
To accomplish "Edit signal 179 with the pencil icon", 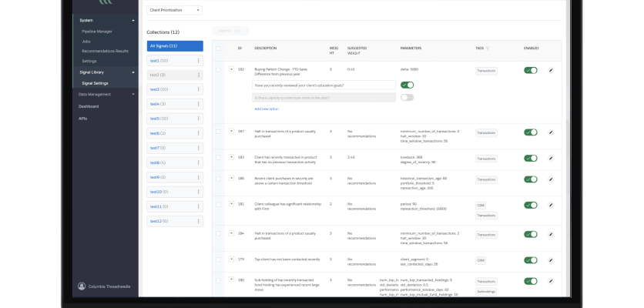I will click(x=551, y=260).
